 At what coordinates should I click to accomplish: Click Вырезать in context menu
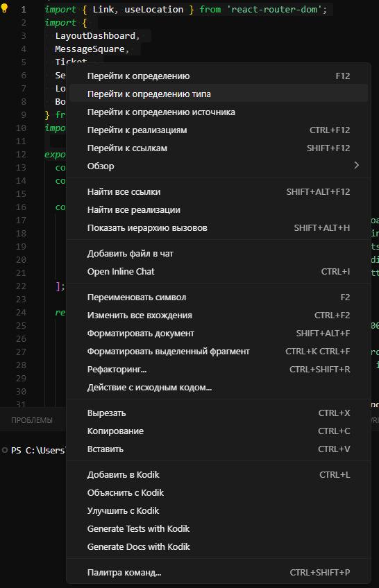click(x=219, y=413)
